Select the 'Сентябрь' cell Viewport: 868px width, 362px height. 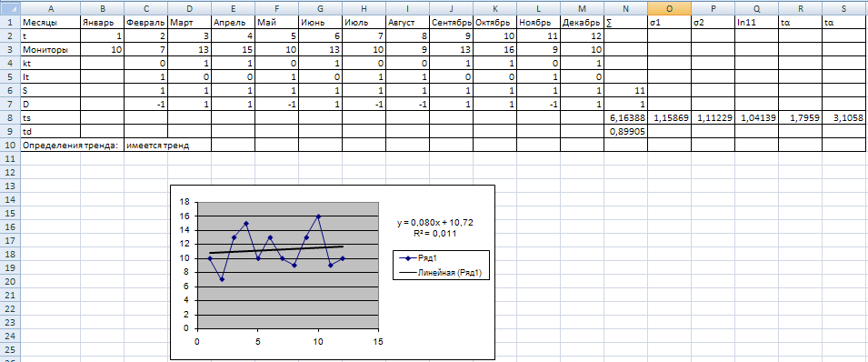[452, 23]
